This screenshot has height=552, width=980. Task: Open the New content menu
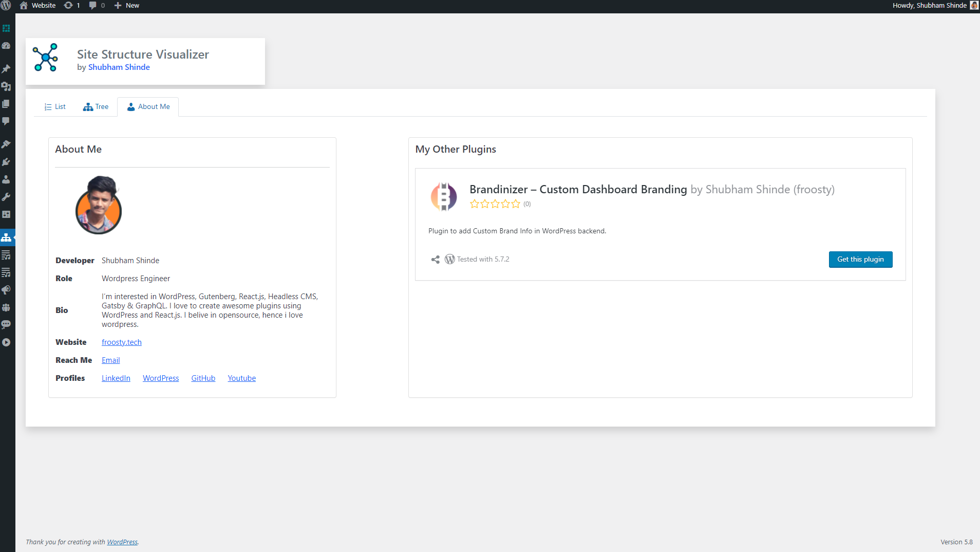click(x=127, y=6)
